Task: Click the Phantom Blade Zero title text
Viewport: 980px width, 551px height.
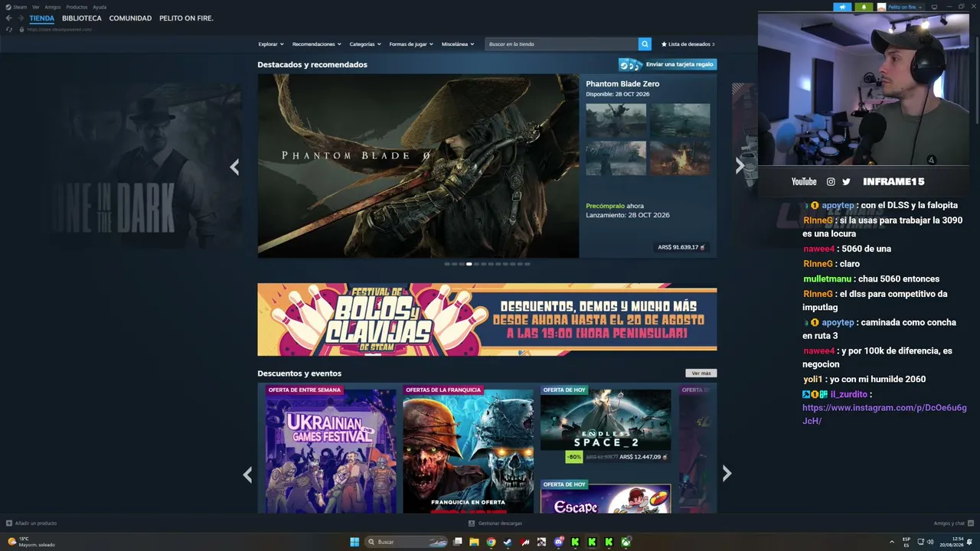Action: (622, 84)
